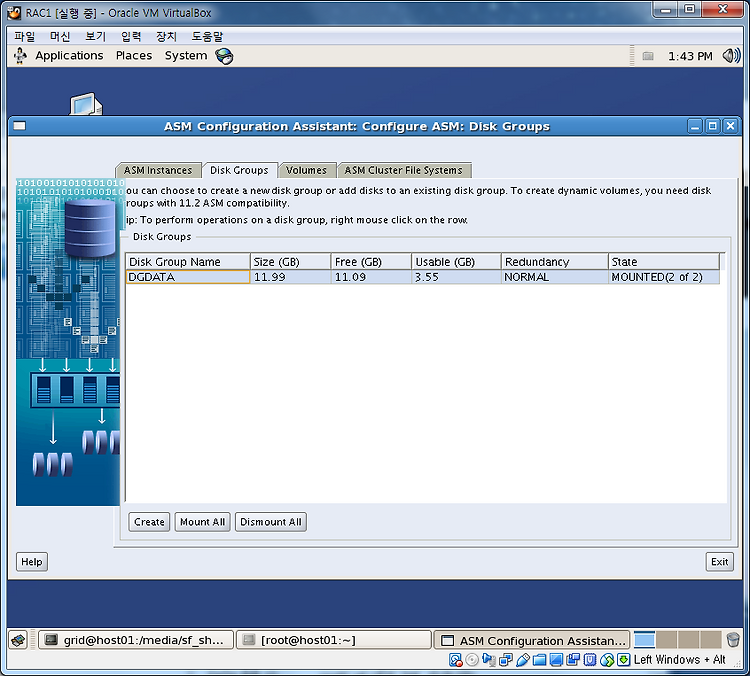Image resolution: width=750 pixels, height=676 pixels.
Task: Click the Free (GB) column header
Action: click(371, 262)
